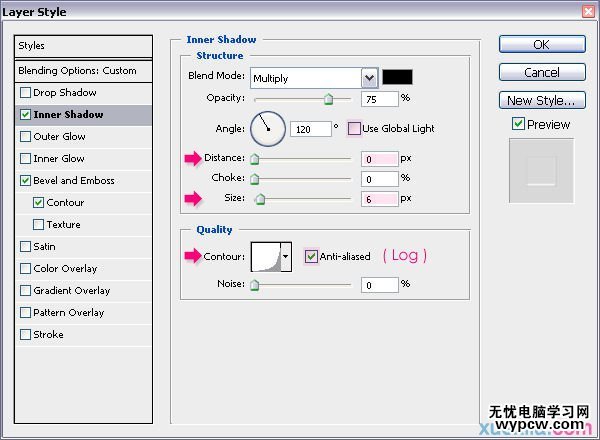This screenshot has width=600, height=440.
Task: Select the Color Overlay style row
Action: tap(83, 269)
